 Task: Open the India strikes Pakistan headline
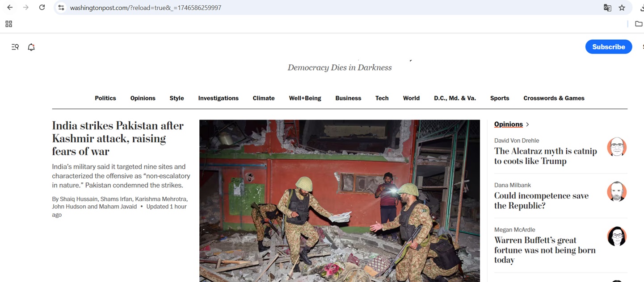pos(118,138)
